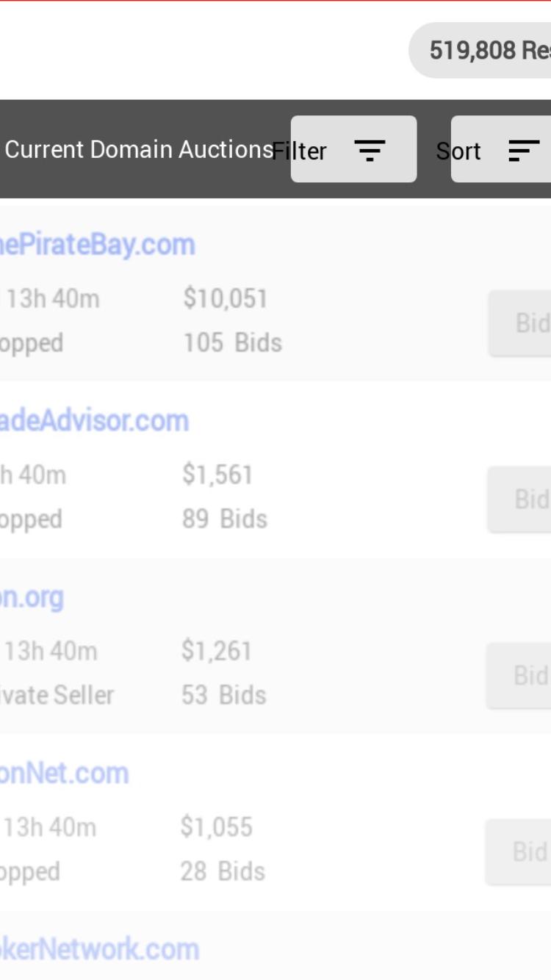Open the .org domain auction link
Screen dimensions: 551x980
pos(32,598)
